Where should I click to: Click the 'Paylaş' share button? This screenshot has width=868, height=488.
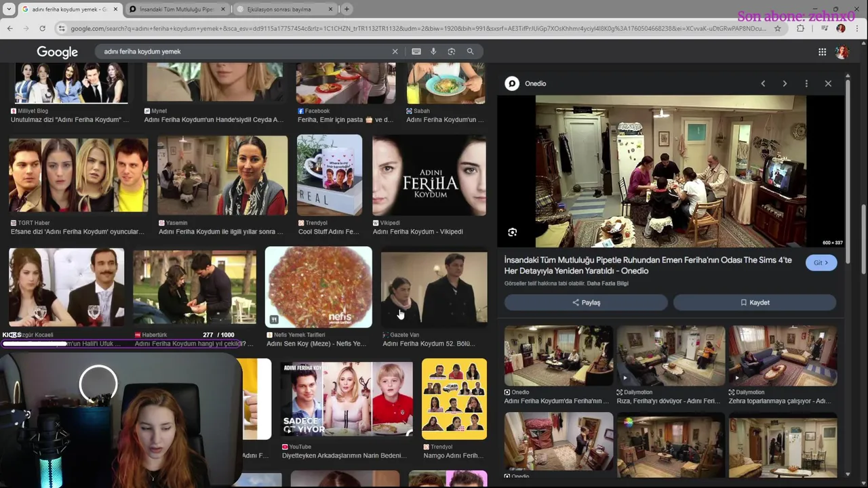586,302
